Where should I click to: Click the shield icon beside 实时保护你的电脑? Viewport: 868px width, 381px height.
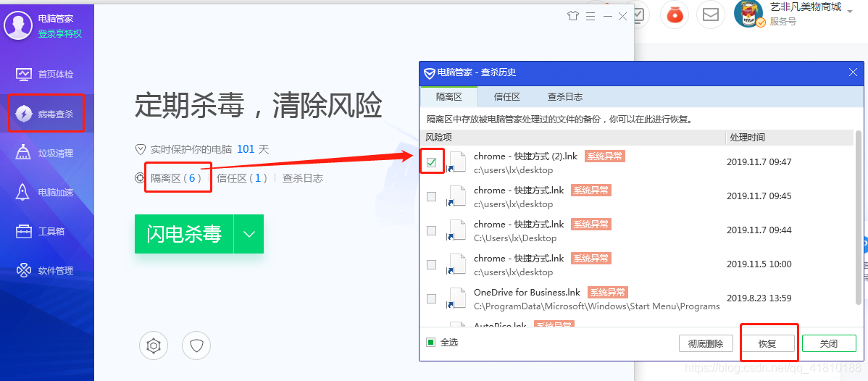point(140,149)
